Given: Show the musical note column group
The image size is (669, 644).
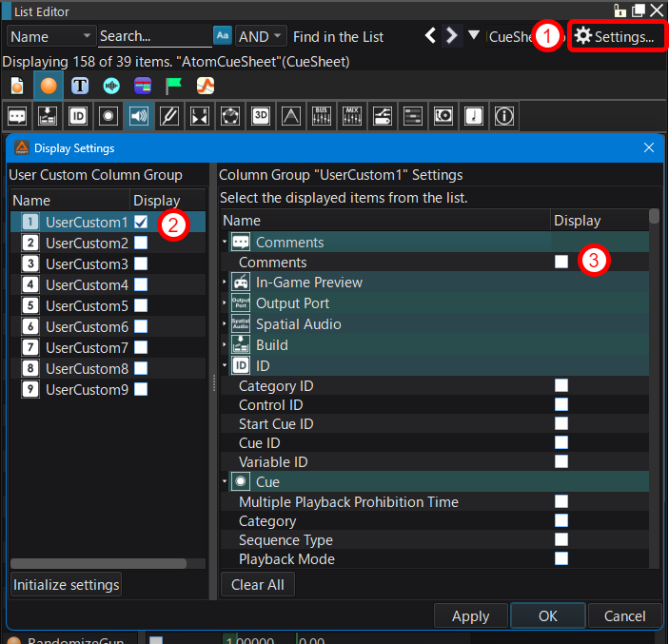Looking at the screenshot, I should (474, 116).
